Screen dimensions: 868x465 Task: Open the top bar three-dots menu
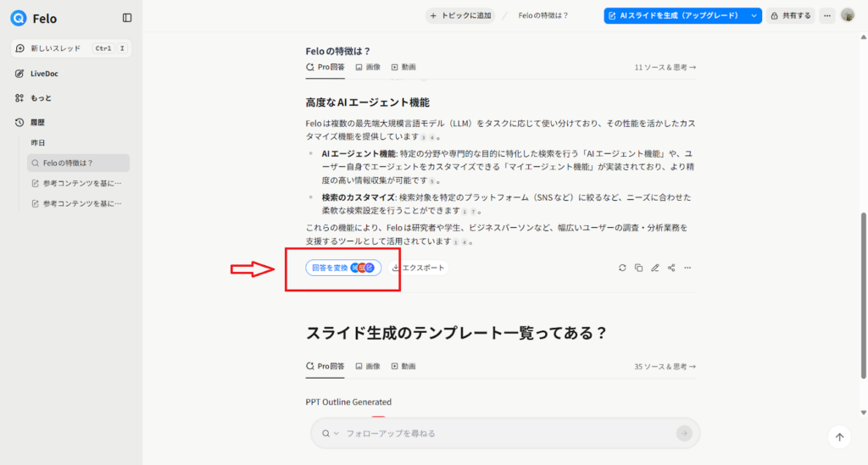point(827,15)
